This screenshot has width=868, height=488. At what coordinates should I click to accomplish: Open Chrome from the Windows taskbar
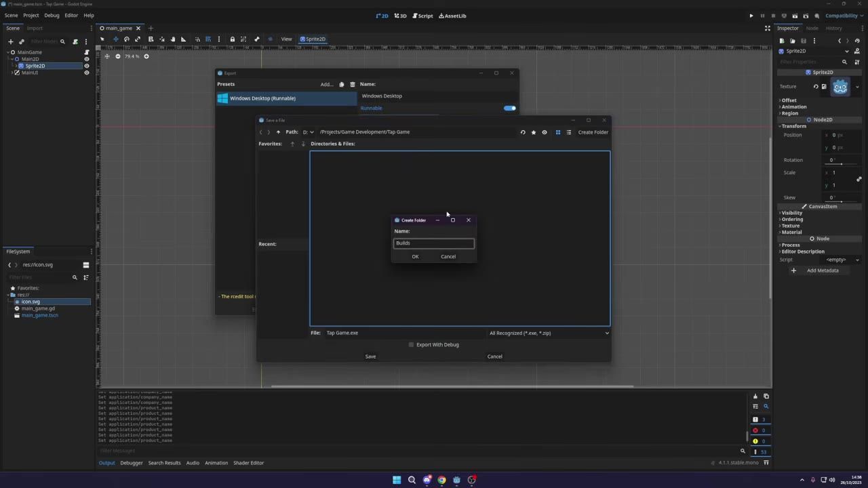pos(441,480)
